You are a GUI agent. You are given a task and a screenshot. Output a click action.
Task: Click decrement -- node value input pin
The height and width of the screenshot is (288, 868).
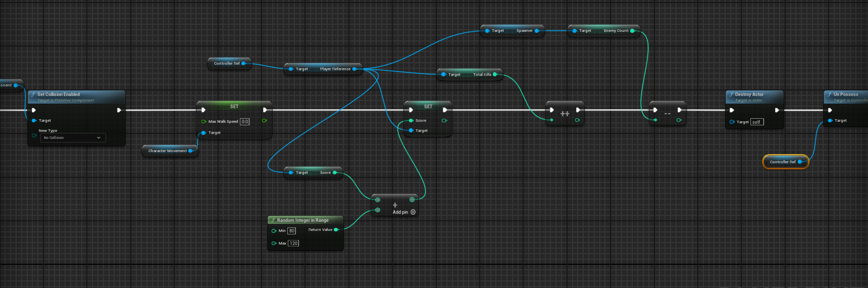pos(655,120)
